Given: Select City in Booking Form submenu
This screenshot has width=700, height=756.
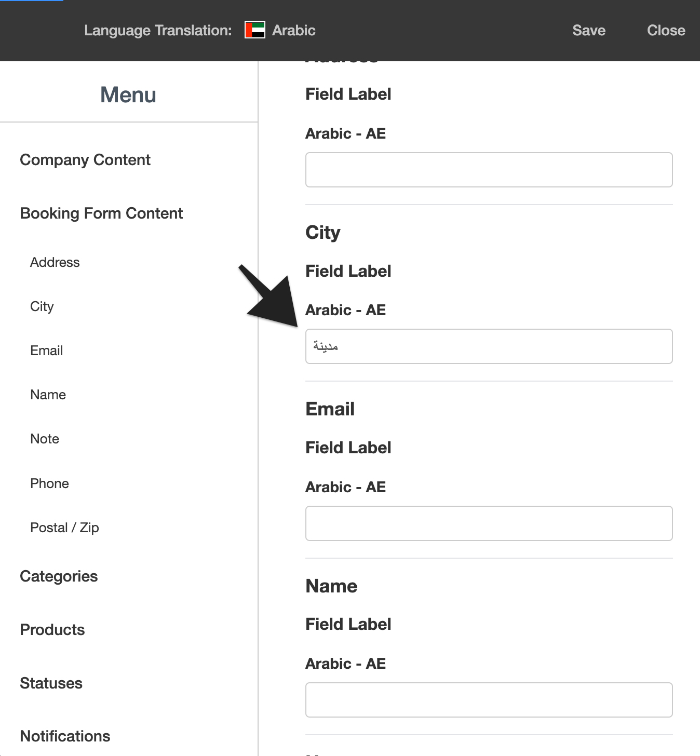Looking at the screenshot, I should coord(42,306).
